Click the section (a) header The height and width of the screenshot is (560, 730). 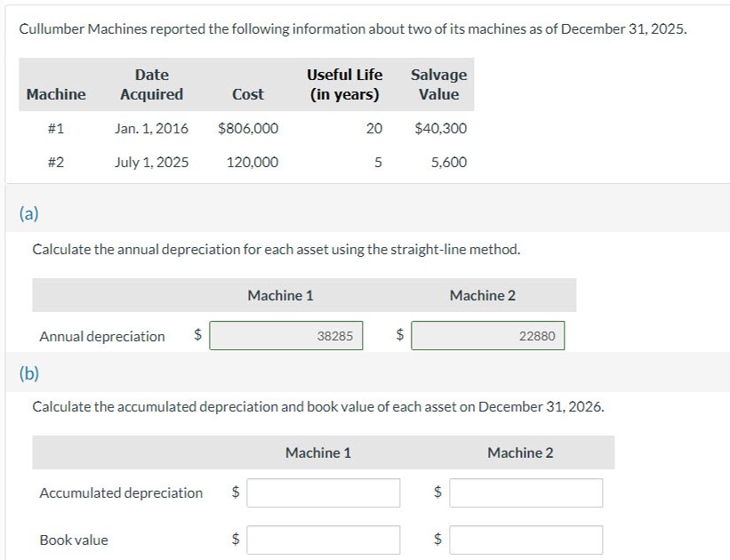30,212
